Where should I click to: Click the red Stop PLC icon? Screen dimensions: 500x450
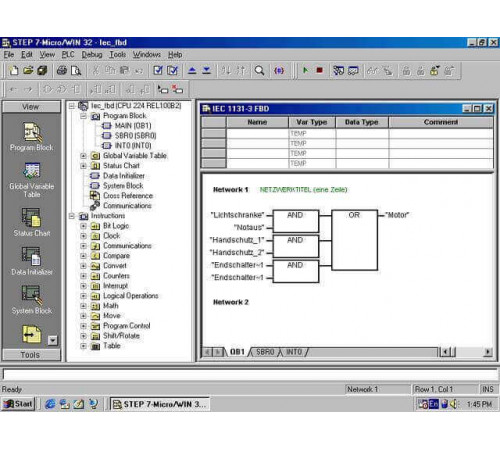pyautogui.click(x=319, y=70)
